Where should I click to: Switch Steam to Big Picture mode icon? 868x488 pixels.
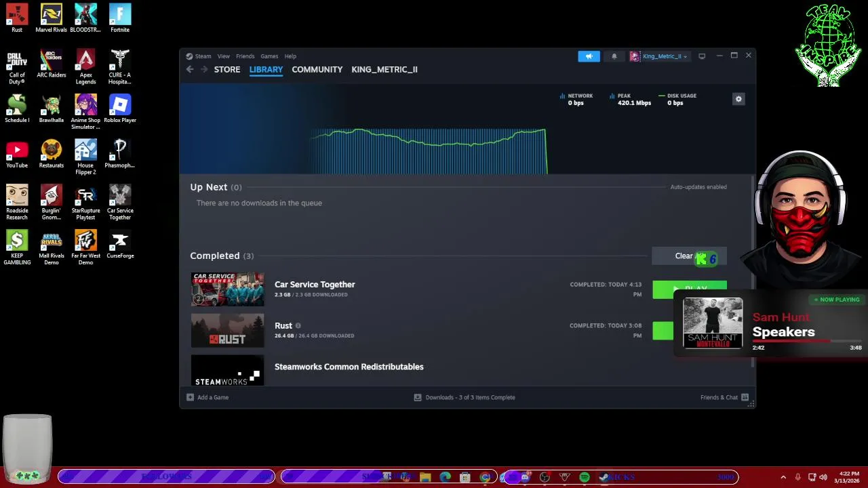[x=702, y=56]
